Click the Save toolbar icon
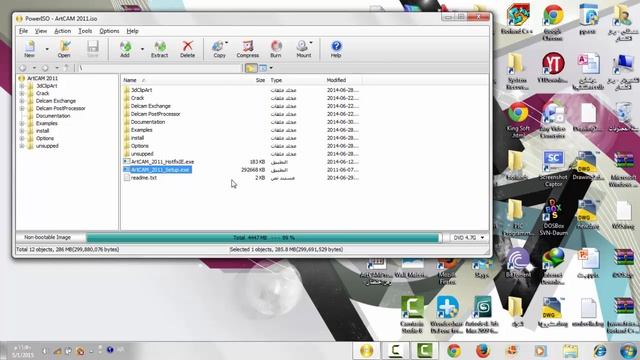The height and width of the screenshot is (360, 640). [x=93, y=49]
